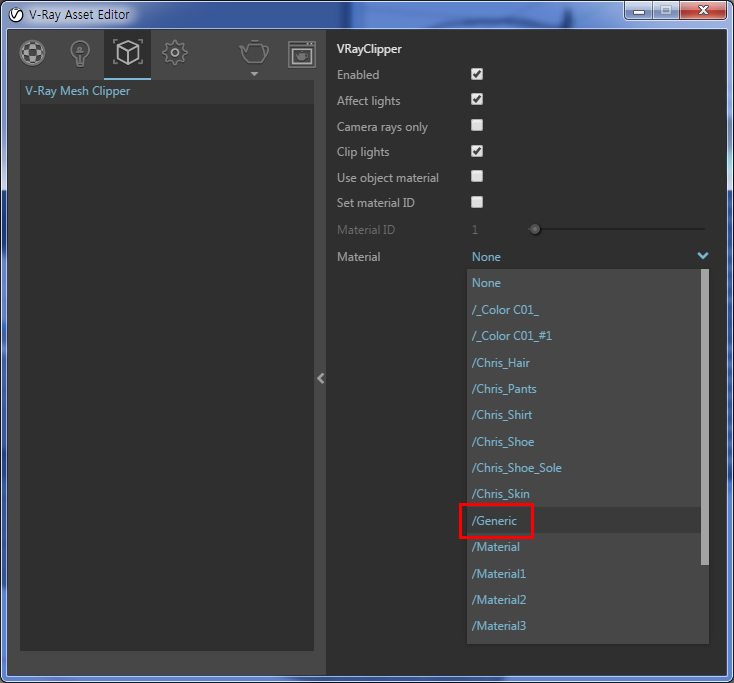Select the Geometry cube tab icon
The image size is (734, 683).
(127, 52)
